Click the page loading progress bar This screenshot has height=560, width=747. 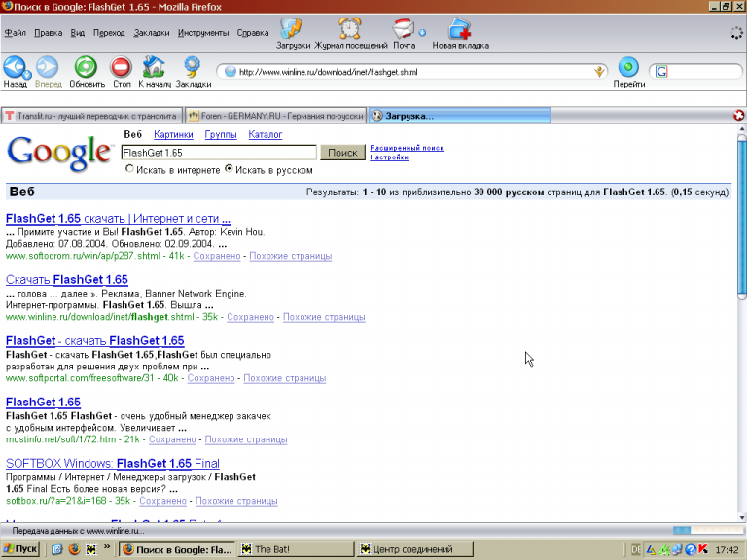click(x=708, y=531)
